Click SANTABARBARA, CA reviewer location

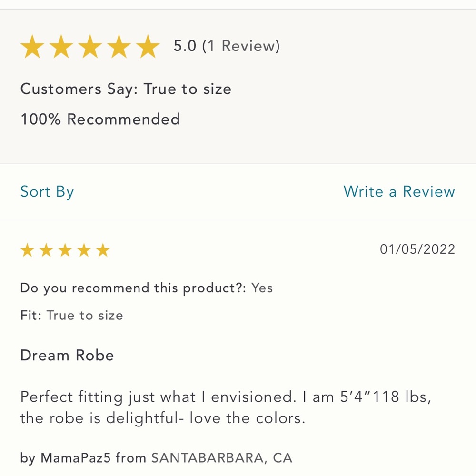coord(222,458)
